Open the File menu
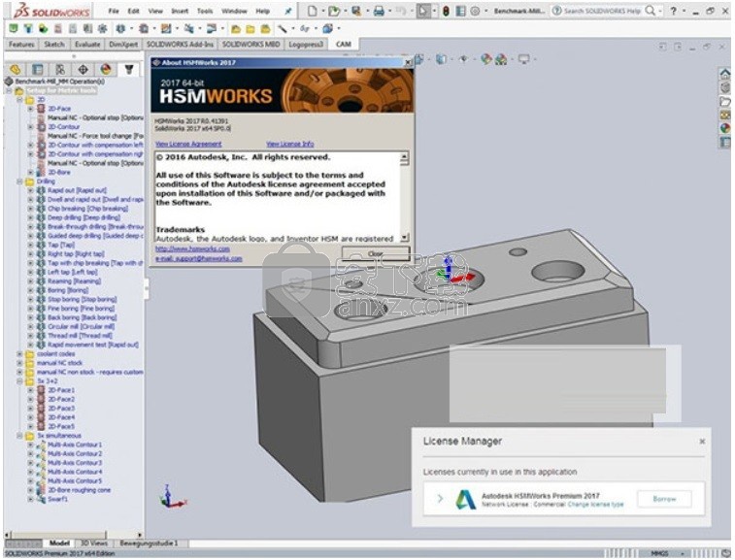 (x=114, y=11)
